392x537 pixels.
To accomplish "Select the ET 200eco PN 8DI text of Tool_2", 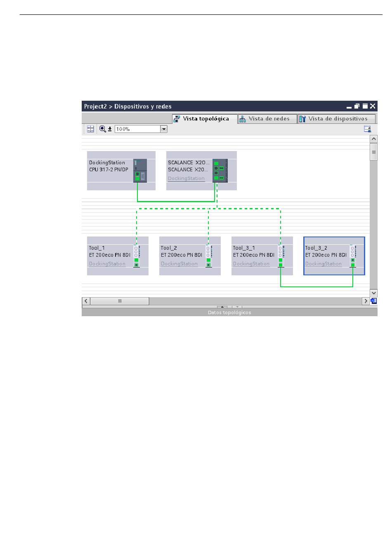I will click(x=182, y=255).
